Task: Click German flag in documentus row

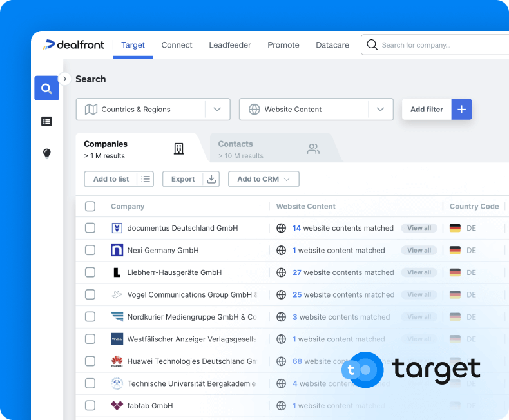Action: click(455, 228)
